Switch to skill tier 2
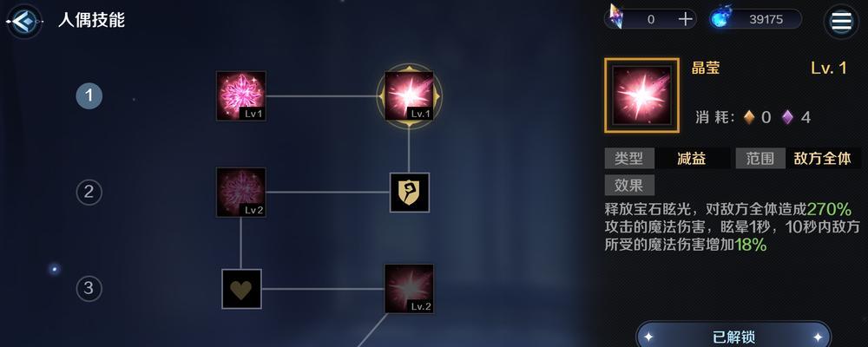 pos(89,192)
